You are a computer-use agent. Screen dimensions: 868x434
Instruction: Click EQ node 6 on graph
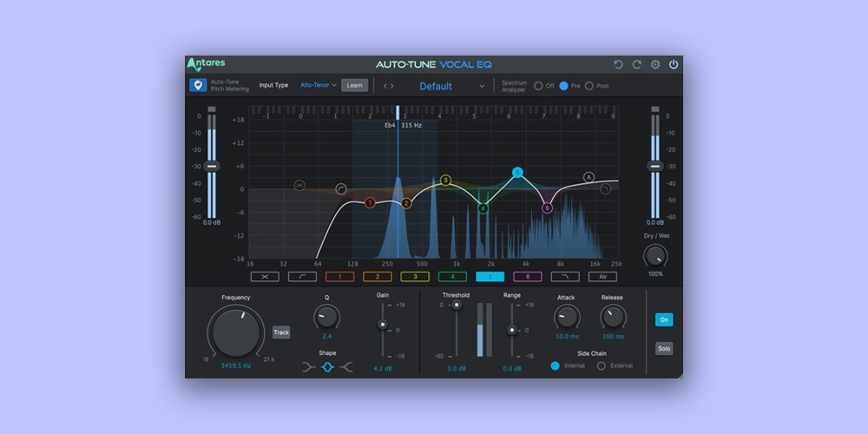click(547, 208)
